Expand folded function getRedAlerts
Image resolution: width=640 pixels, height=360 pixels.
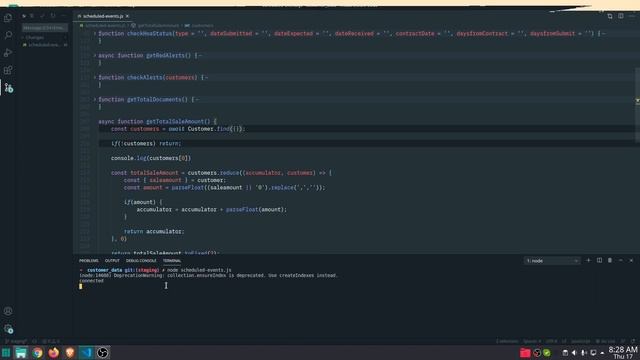coord(95,56)
